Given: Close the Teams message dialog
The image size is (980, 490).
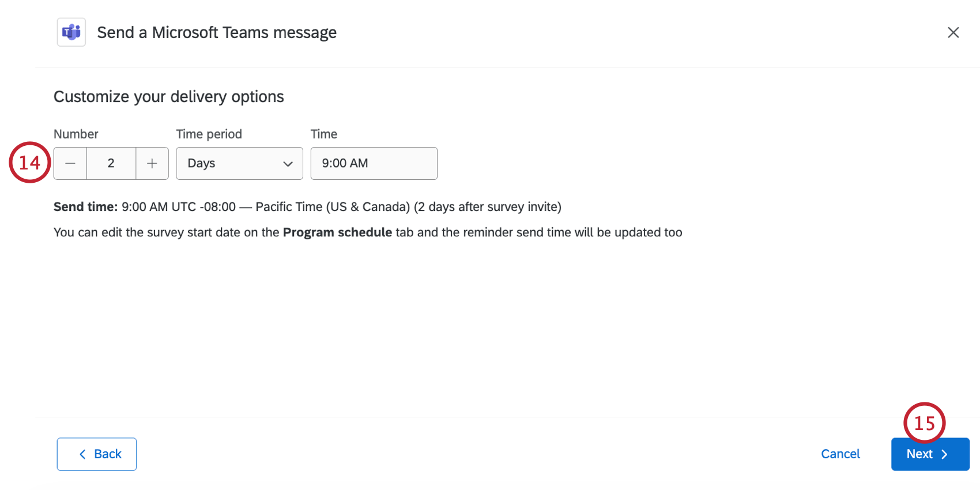Looking at the screenshot, I should pyautogui.click(x=953, y=33).
